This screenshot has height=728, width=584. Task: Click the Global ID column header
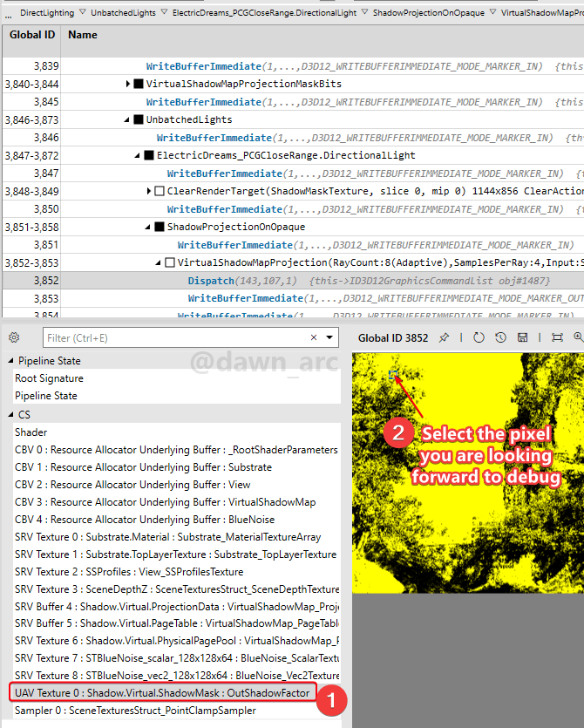(x=31, y=35)
